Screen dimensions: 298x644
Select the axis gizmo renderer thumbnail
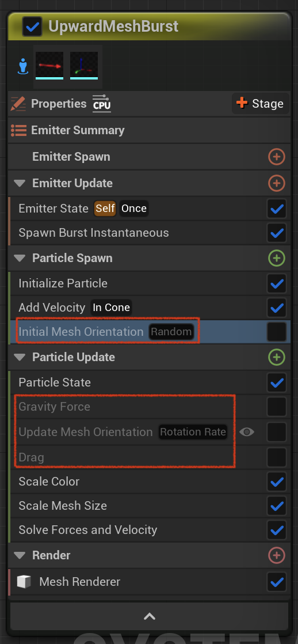pyautogui.click(x=84, y=65)
